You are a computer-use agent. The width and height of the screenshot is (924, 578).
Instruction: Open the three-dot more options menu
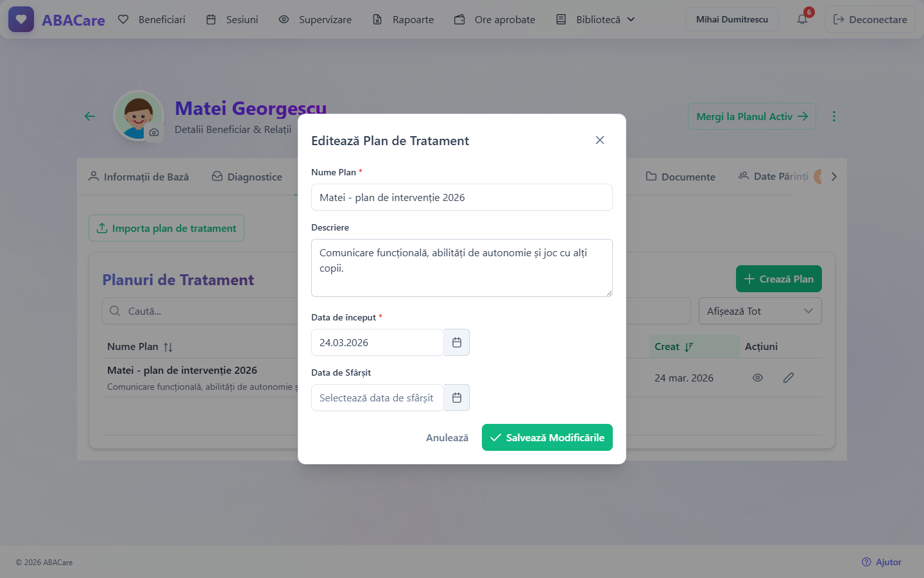pos(834,116)
